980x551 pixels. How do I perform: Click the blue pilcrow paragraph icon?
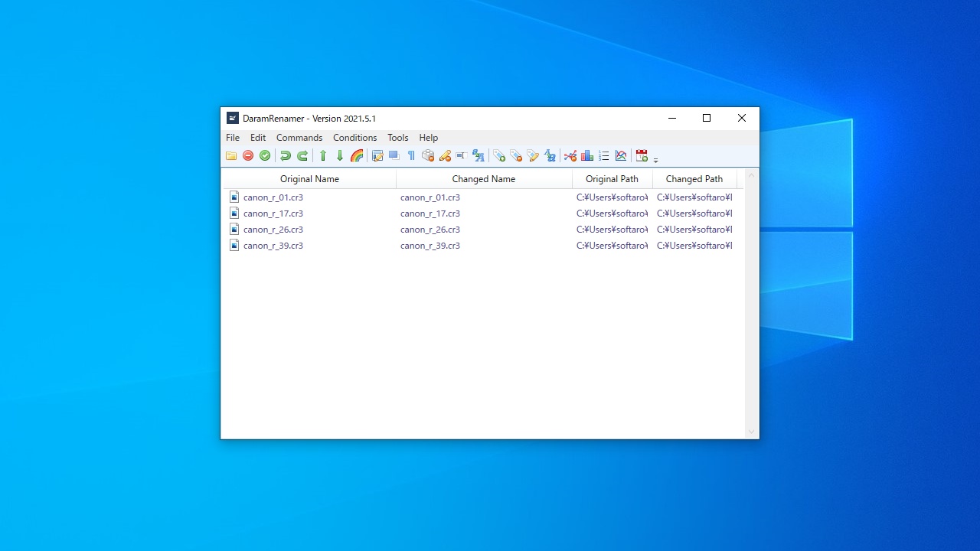pyautogui.click(x=411, y=156)
